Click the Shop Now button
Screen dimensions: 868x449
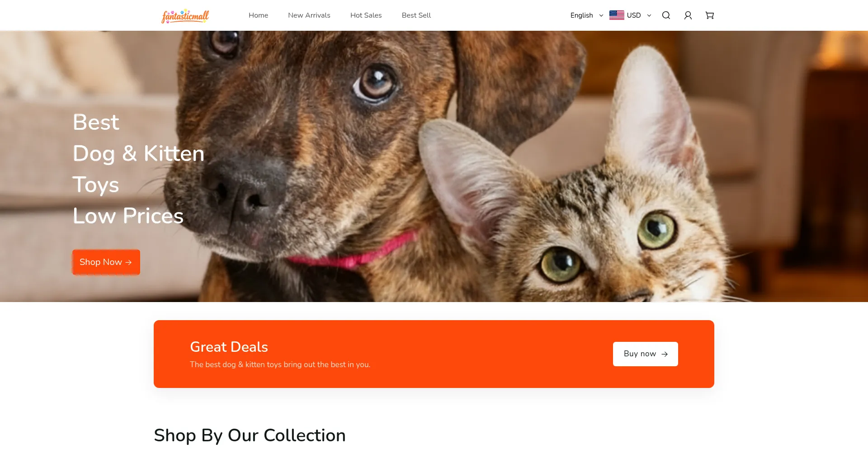click(x=106, y=262)
